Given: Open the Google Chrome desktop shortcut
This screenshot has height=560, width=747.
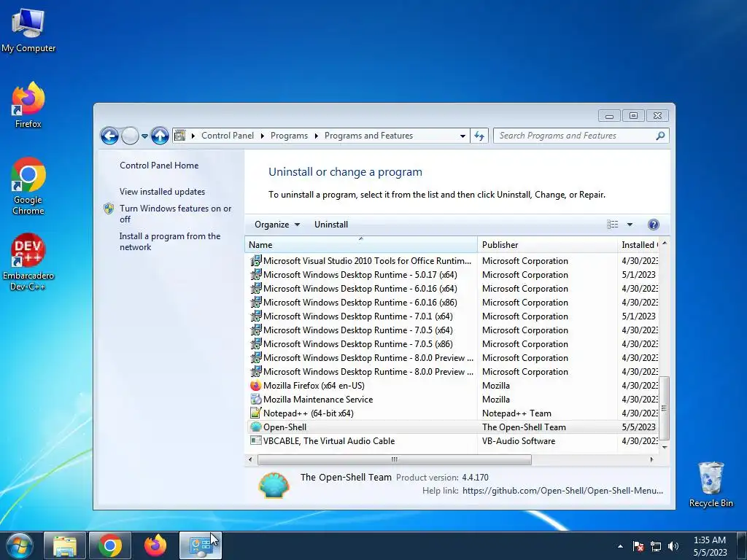Looking at the screenshot, I should coord(28,186).
